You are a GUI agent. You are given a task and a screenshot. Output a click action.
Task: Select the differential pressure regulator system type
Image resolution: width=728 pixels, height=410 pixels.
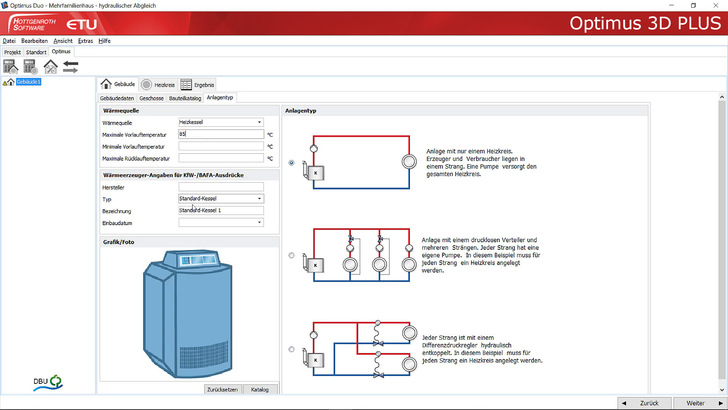291,349
